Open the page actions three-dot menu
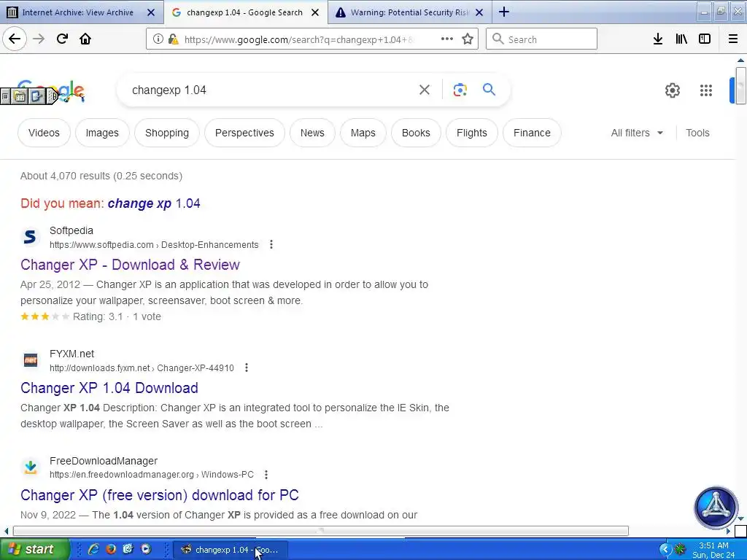Image resolution: width=747 pixels, height=560 pixels. (447, 39)
